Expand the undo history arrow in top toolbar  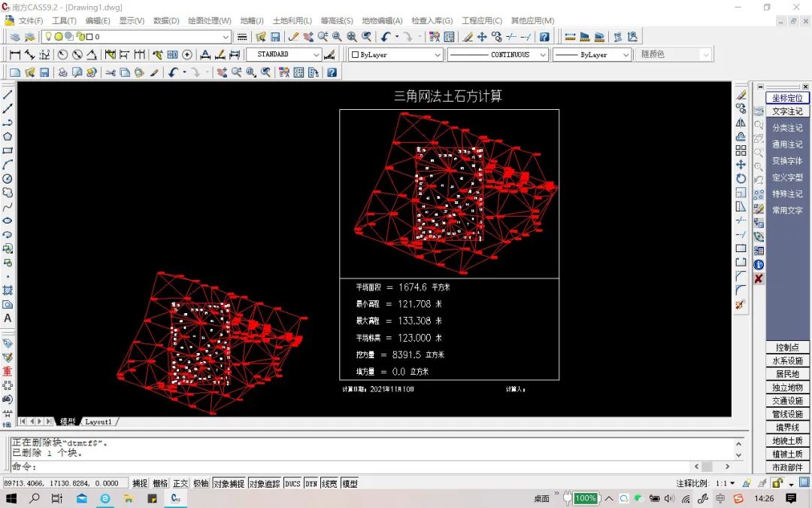tap(397, 37)
